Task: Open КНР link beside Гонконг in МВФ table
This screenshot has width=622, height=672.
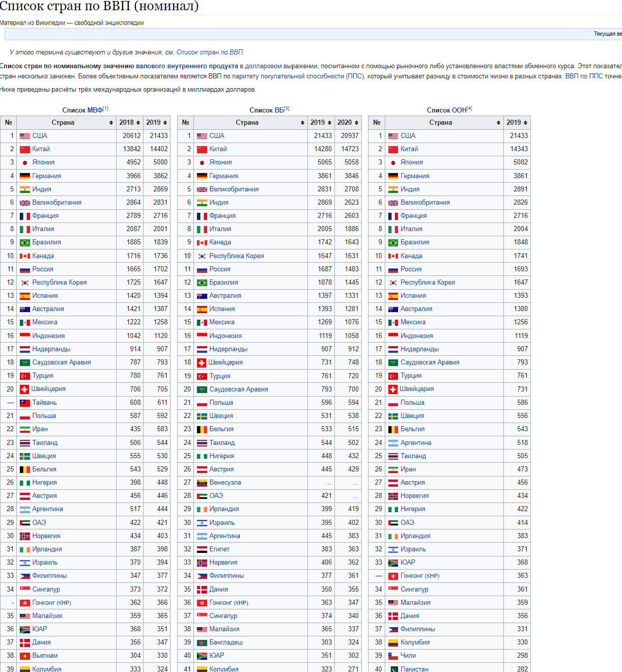Action: click(64, 603)
